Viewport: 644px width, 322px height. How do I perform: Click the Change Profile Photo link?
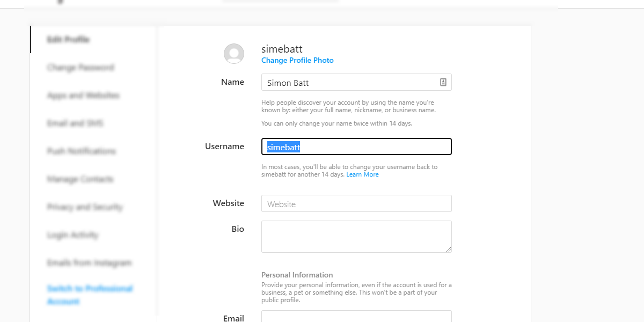[x=297, y=61]
